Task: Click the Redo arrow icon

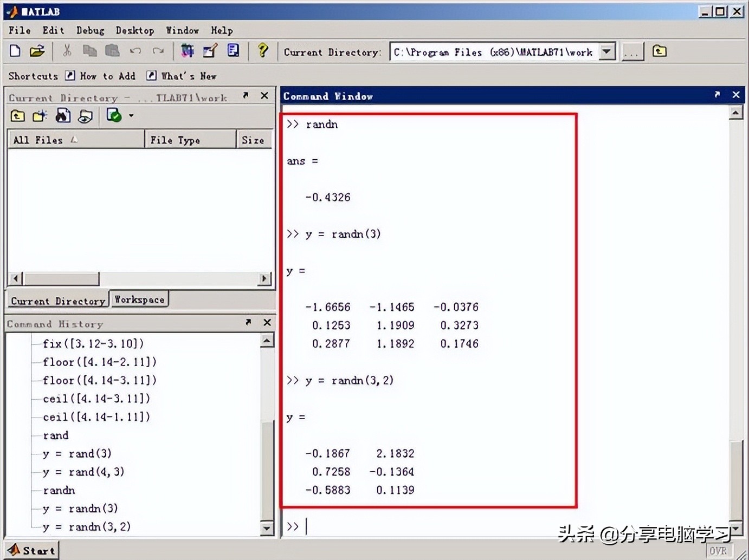Action: point(158,51)
